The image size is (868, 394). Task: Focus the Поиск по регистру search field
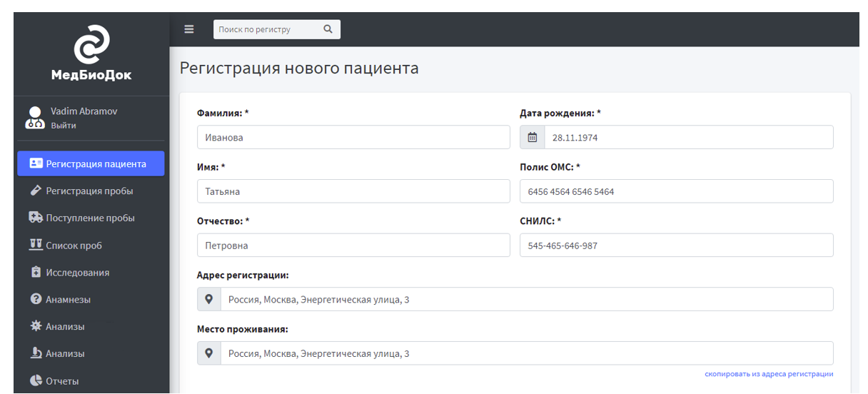pyautogui.click(x=268, y=29)
